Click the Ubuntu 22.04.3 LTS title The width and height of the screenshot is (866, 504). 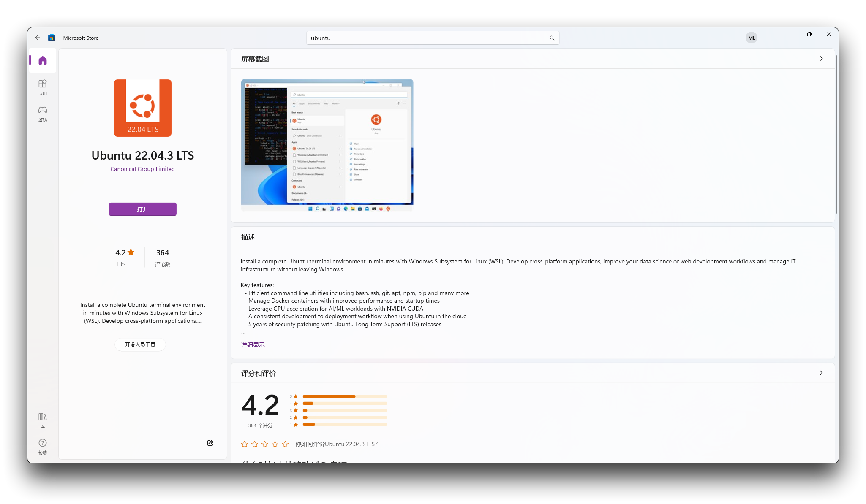[143, 155]
